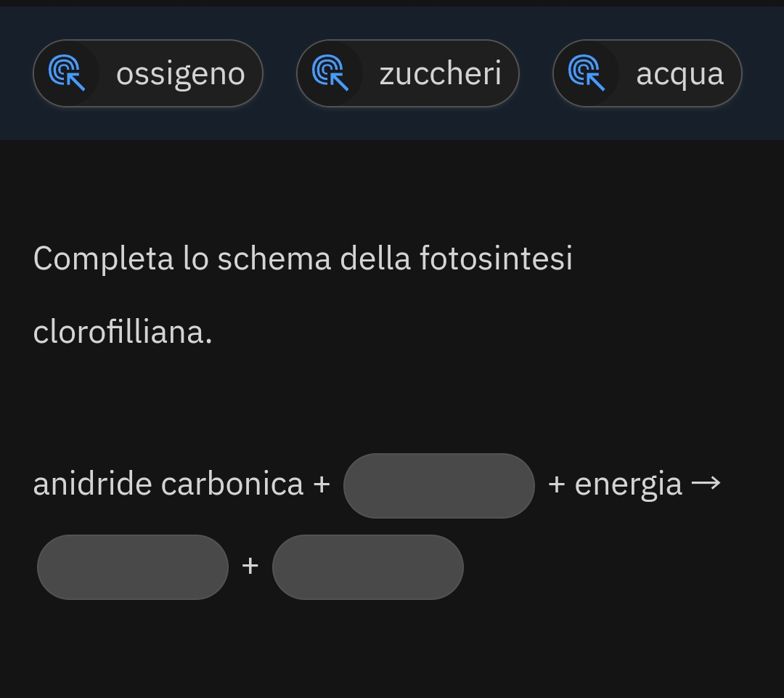
Task: Click the word 'schema' in the instruction
Action: point(274,259)
